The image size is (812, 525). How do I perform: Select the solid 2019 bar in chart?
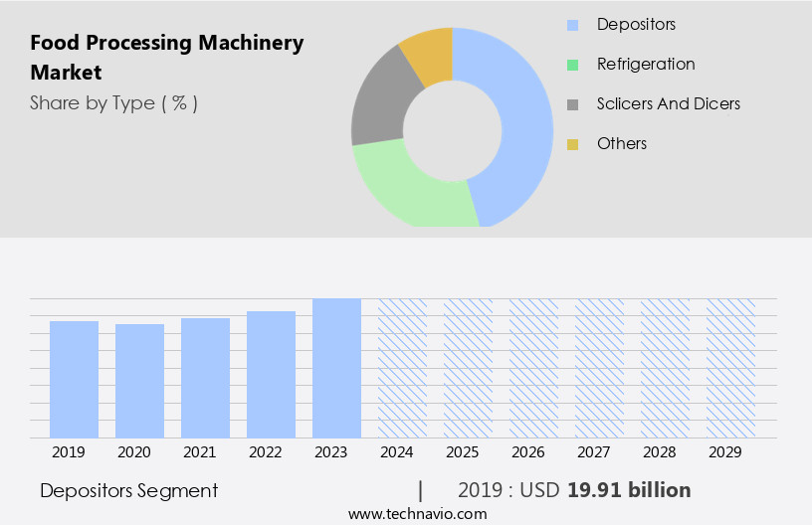(75, 379)
